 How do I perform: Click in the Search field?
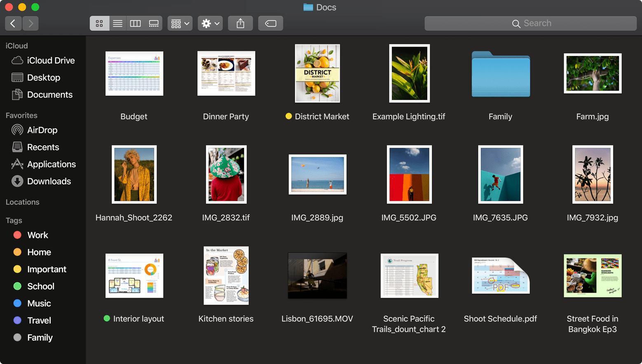530,23
